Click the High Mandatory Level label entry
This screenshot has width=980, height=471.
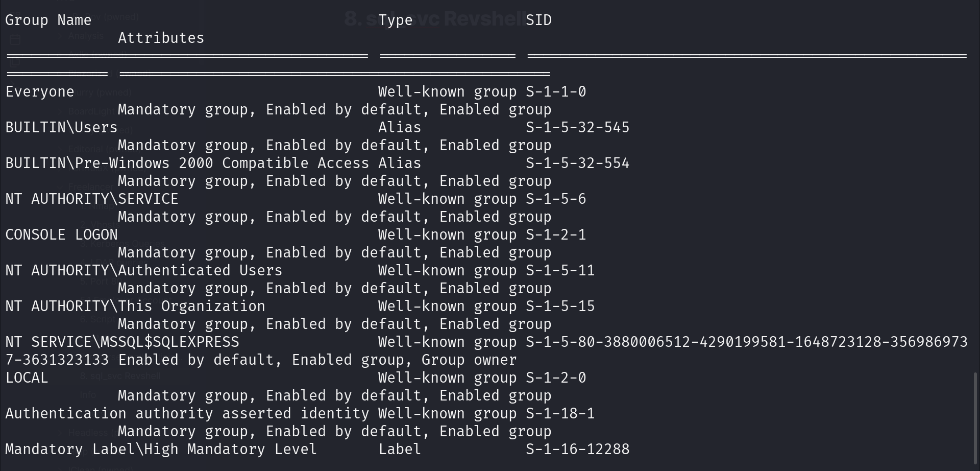point(161,450)
